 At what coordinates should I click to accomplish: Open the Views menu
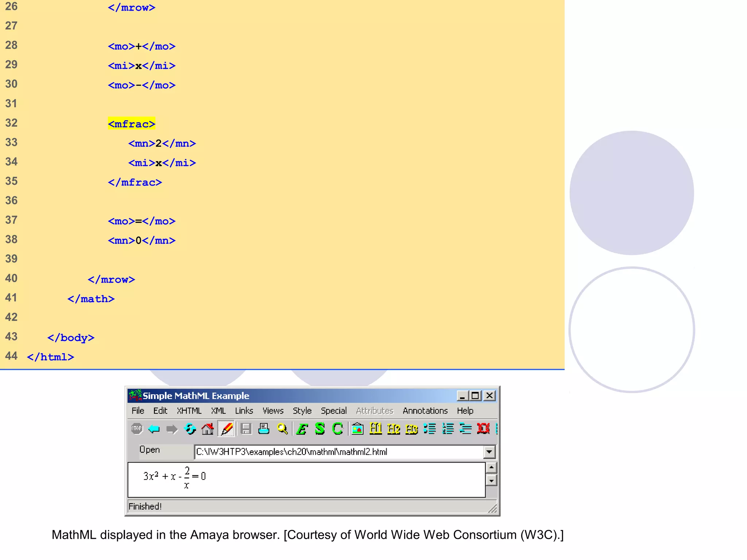pos(273,411)
